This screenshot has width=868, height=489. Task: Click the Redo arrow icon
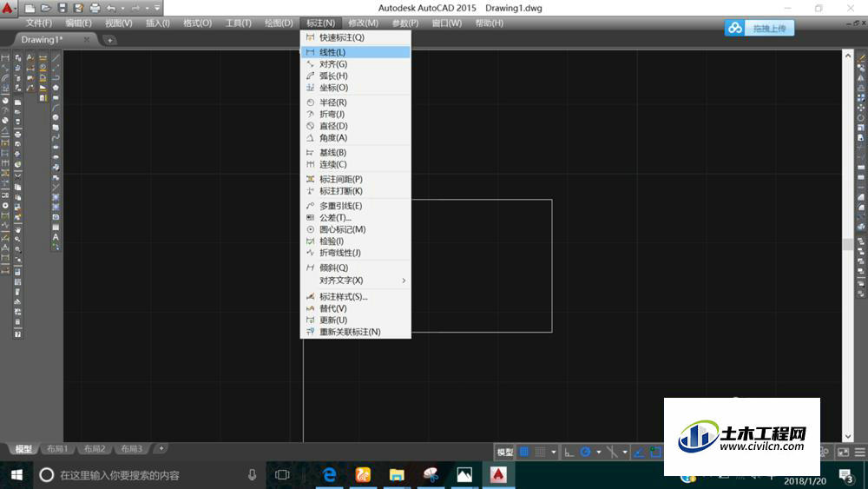[135, 9]
